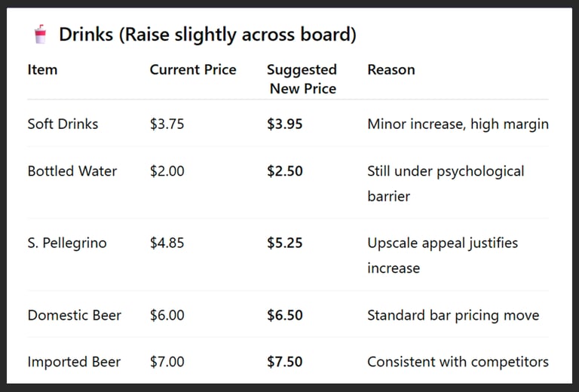Select the Soft Drinks item cell
This screenshot has height=392, width=579.
pyautogui.click(x=63, y=124)
